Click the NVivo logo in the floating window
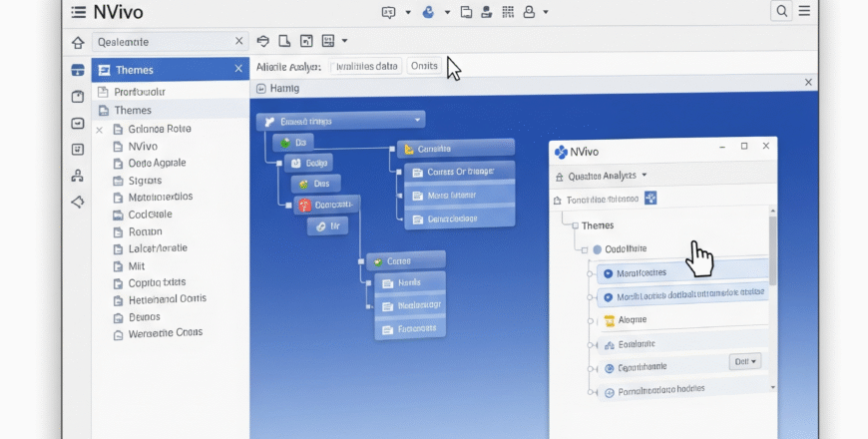The width and height of the screenshot is (868, 439). tap(561, 152)
